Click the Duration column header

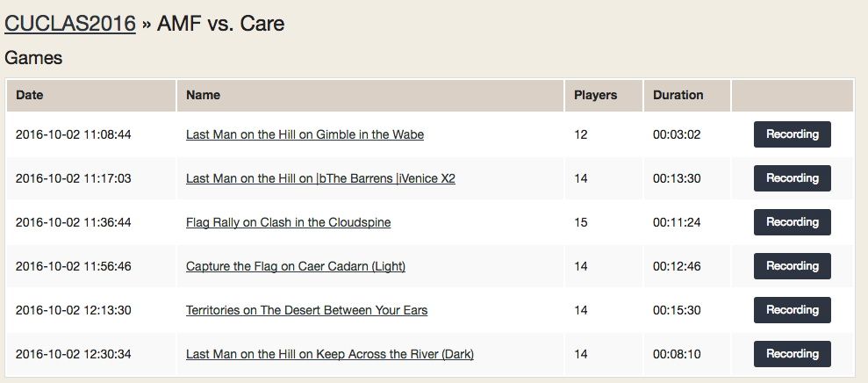pyautogui.click(x=678, y=95)
